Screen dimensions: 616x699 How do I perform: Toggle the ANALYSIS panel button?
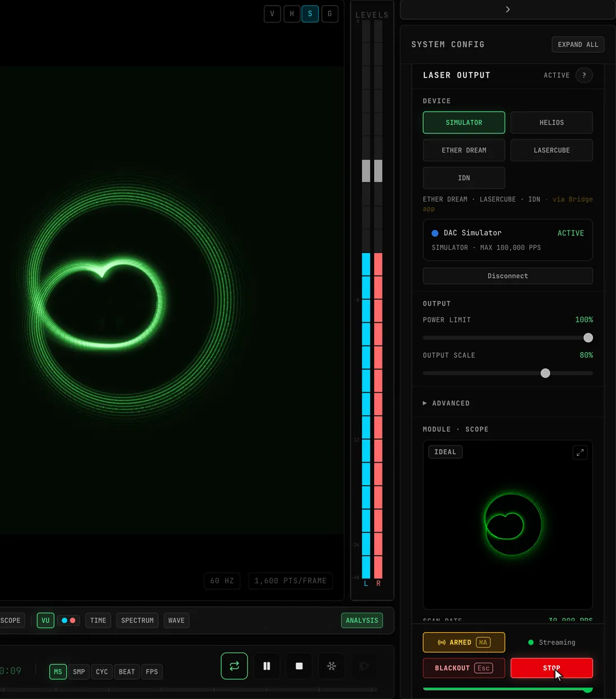(362, 621)
